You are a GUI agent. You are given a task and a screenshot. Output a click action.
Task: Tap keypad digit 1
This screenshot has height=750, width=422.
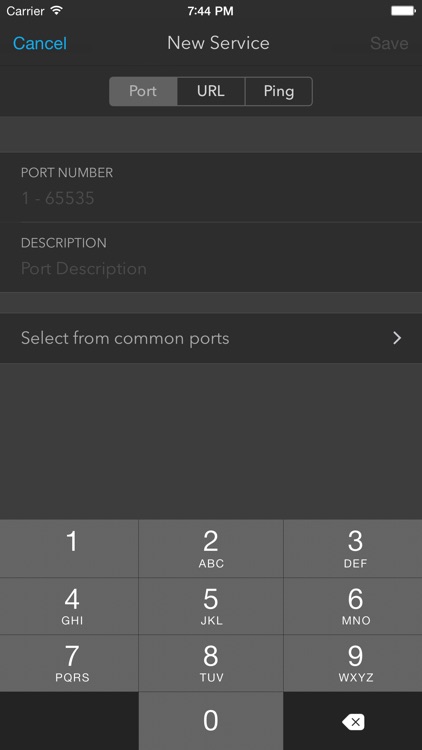tap(69, 549)
